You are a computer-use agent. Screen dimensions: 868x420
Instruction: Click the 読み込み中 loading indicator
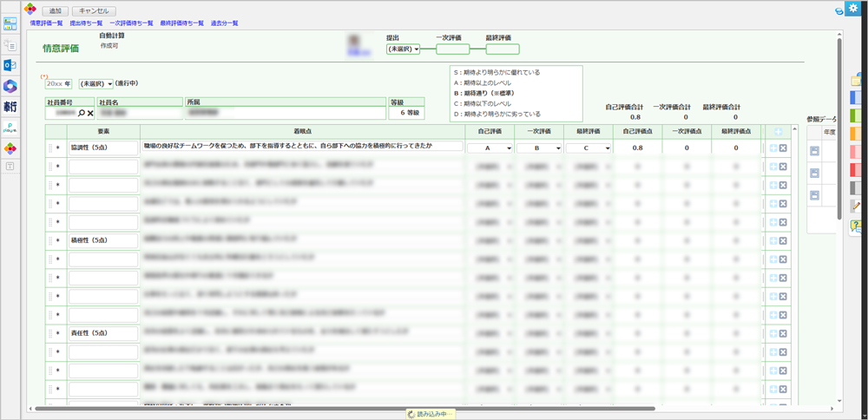pyautogui.click(x=431, y=414)
